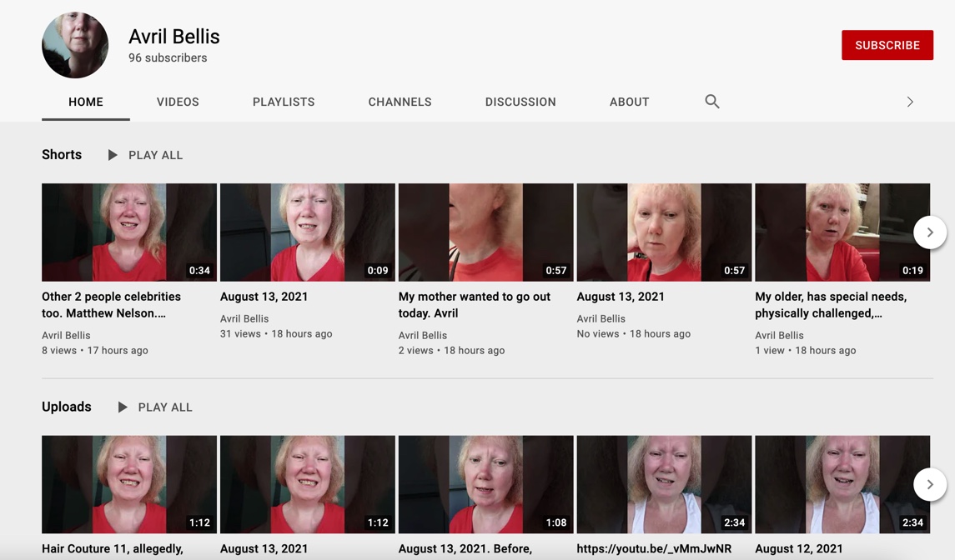The image size is (955, 560).
Task: Switch to the Home tab
Action: coord(86,102)
